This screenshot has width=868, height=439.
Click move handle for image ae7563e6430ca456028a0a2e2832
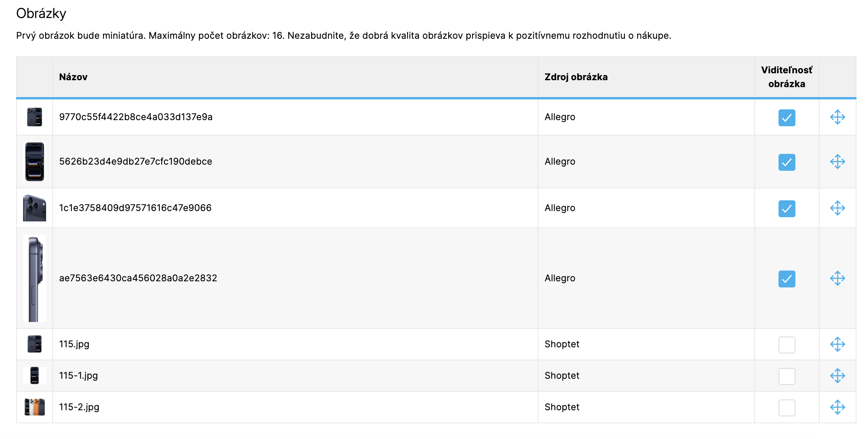(837, 278)
